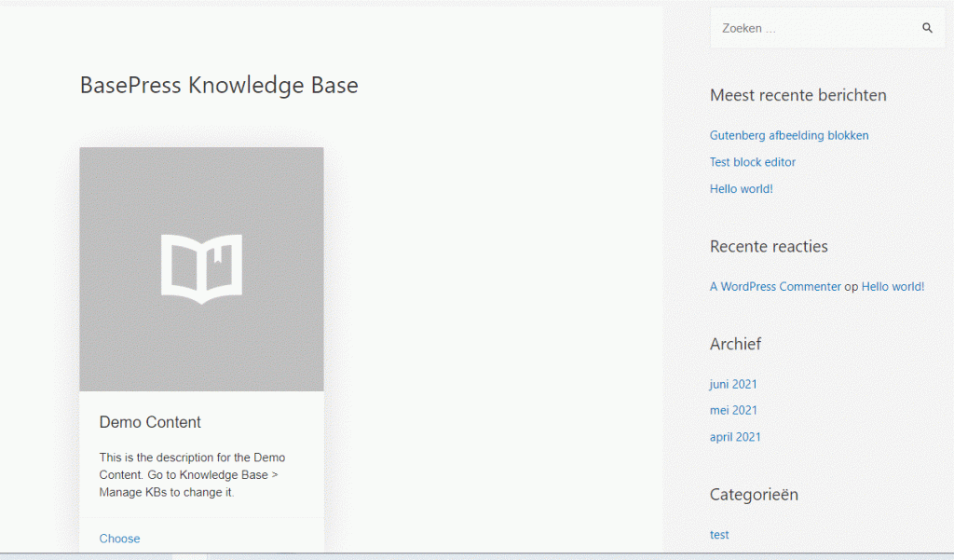Click the BasePress Knowledge Base page heading
The image size is (954, 560).
pyautogui.click(x=219, y=85)
